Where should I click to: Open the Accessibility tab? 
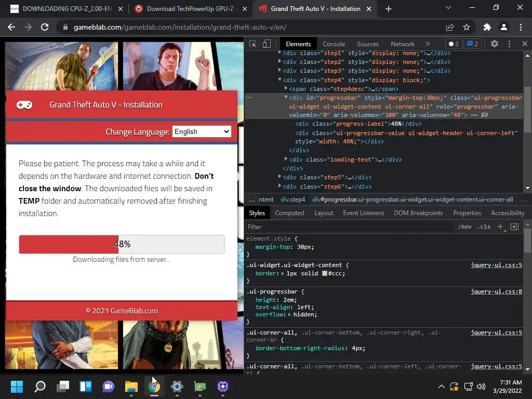point(508,213)
